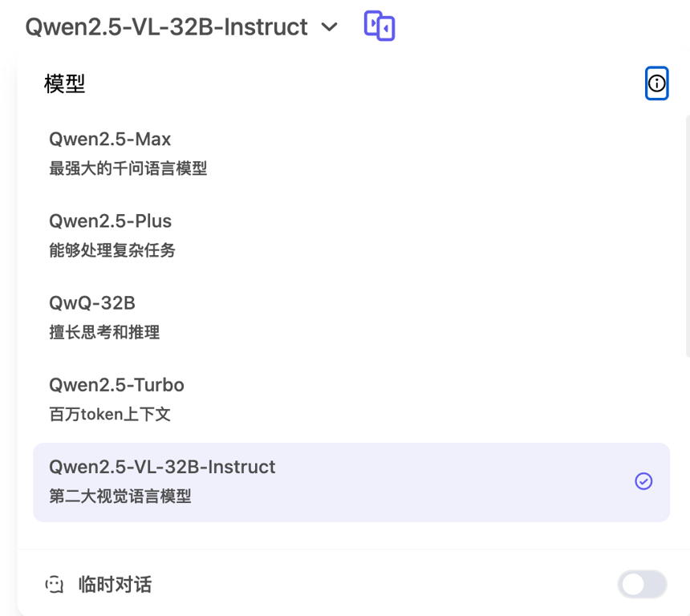This screenshot has height=616, width=690.
Task: Click the Qwen2.5-VL-32B-Instruct title bar
Action: coord(166,26)
